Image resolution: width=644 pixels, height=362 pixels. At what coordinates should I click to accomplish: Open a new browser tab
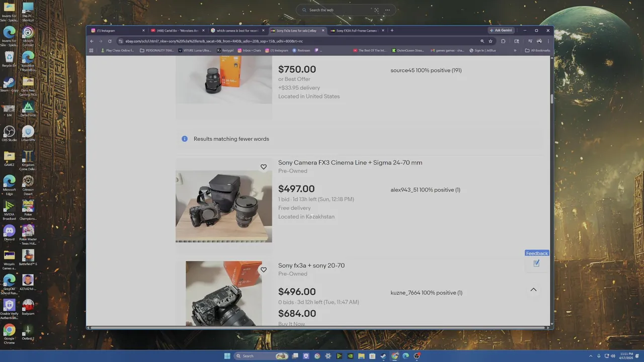[392, 31]
